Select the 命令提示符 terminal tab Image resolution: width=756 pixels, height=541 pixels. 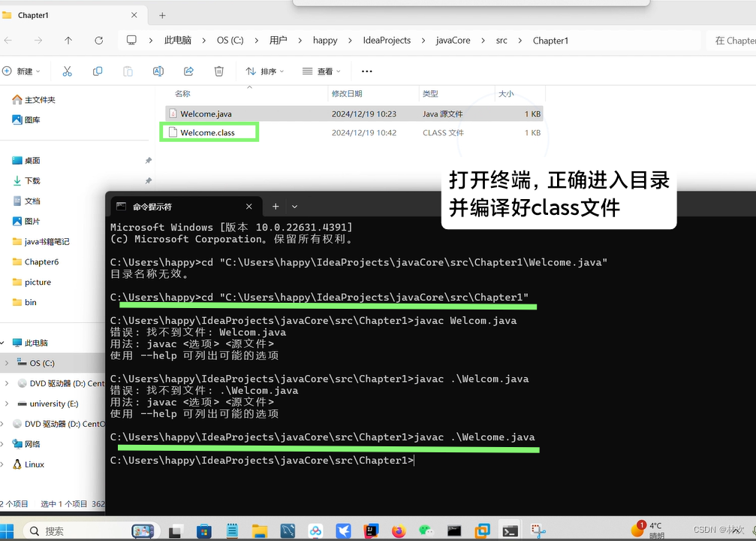click(x=186, y=207)
